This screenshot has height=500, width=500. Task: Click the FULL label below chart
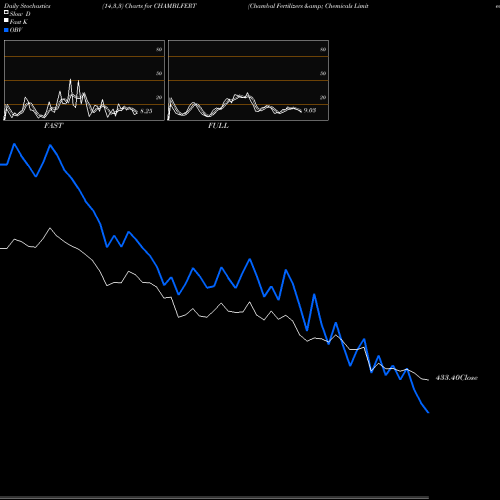point(218,126)
